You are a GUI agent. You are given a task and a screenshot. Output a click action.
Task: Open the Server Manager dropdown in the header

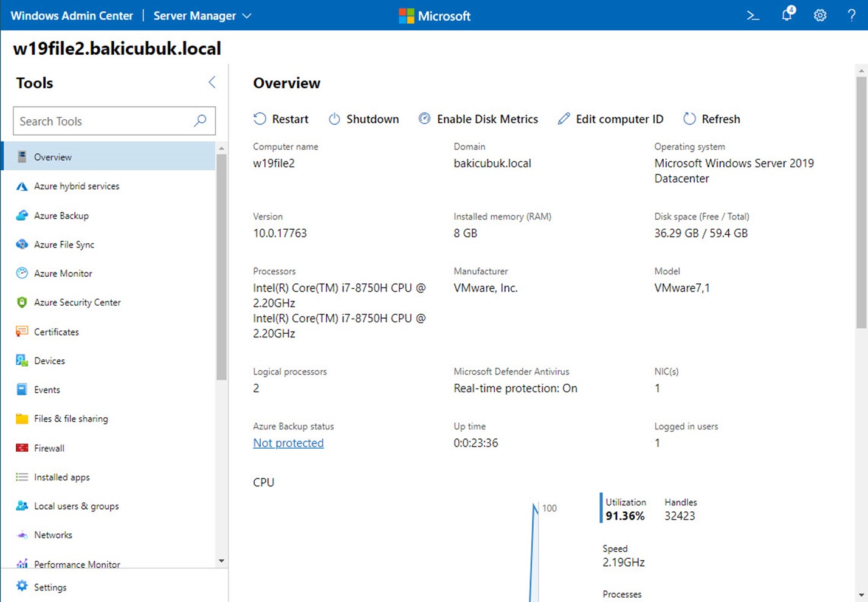202,16
